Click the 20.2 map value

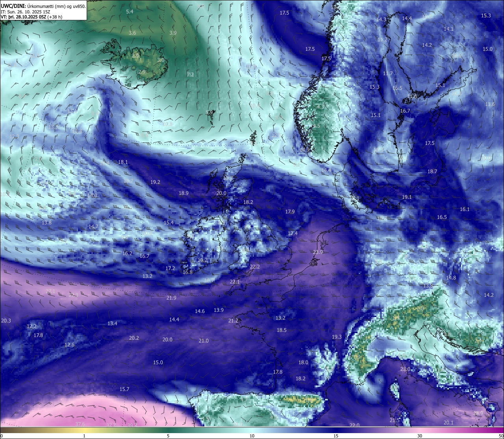(x=134, y=338)
